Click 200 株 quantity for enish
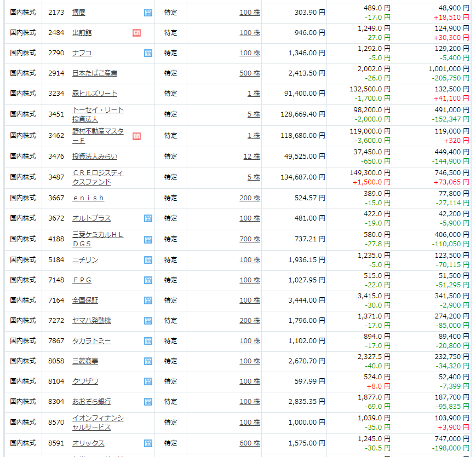The image size is (476, 457). tap(250, 198)
